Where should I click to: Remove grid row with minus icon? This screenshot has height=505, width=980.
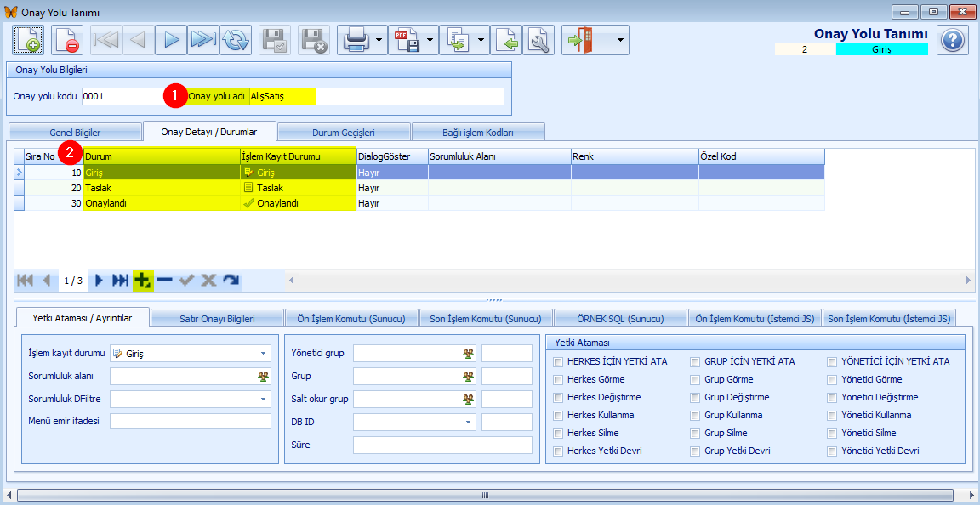click(x=164, y=280)
